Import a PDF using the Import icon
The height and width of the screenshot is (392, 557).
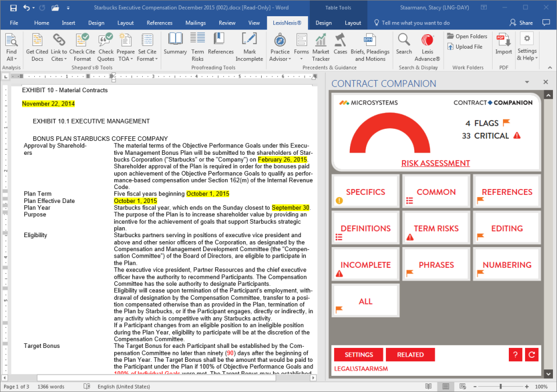coord(503,46)
